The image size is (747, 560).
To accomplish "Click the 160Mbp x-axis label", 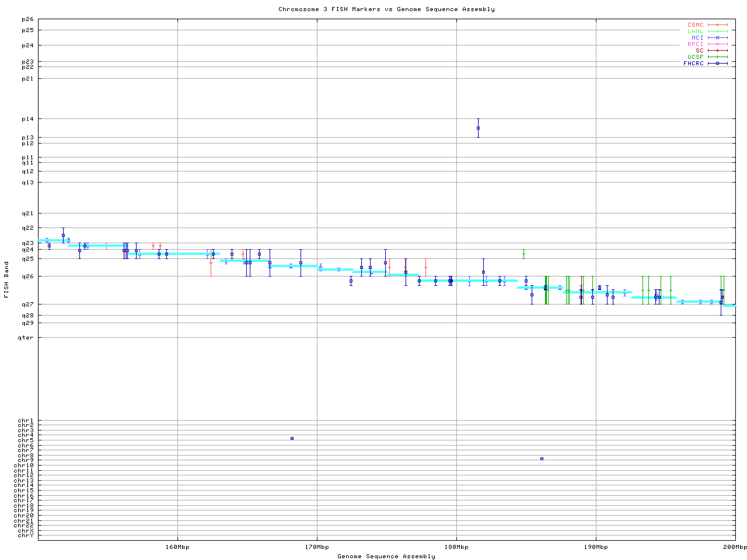I will pos(177,547).
